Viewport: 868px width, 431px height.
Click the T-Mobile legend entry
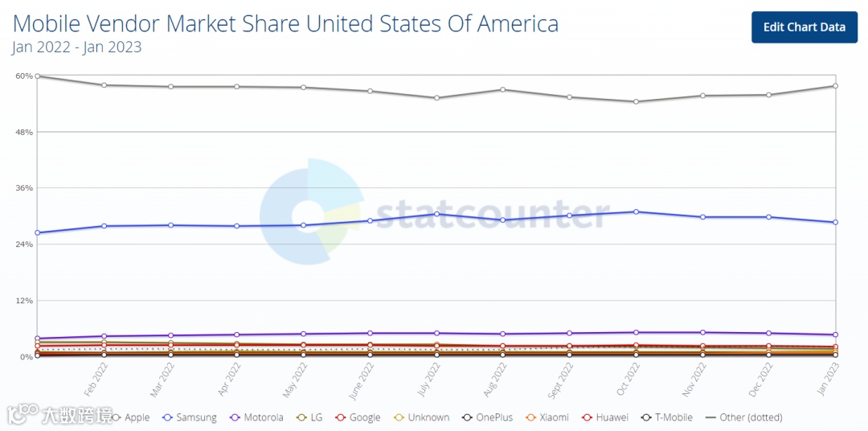coord(666,417)
